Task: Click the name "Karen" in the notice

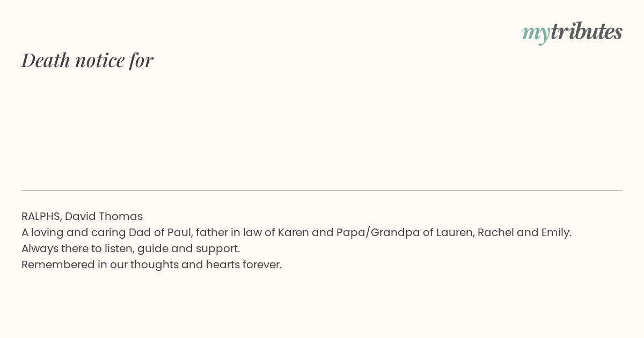Action: point(294,232)
